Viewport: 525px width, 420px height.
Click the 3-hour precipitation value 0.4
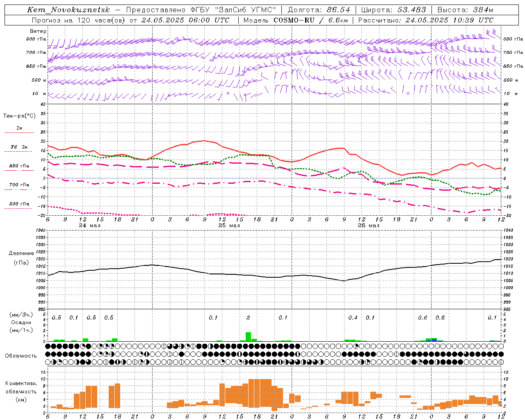pos(353,318)
